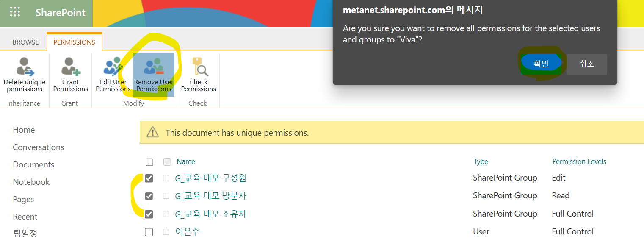Click the Edit User Permissions icon

click(113, 67)
